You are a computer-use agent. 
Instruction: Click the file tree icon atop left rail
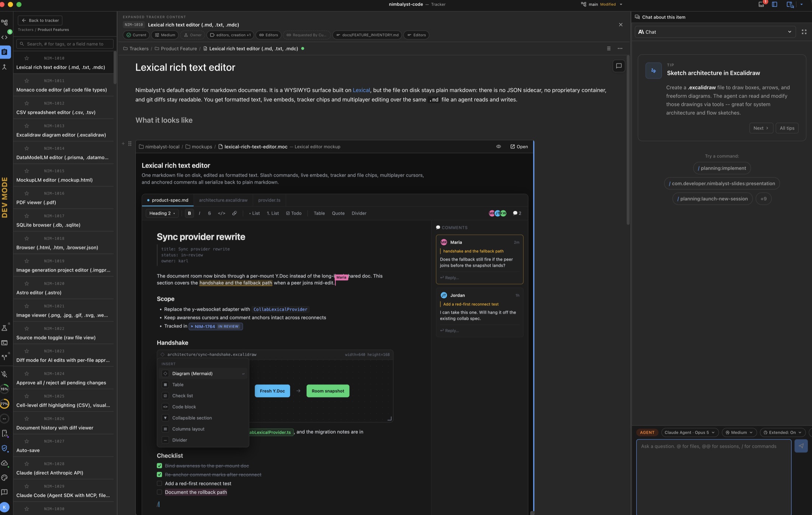(x=4, y=23)
